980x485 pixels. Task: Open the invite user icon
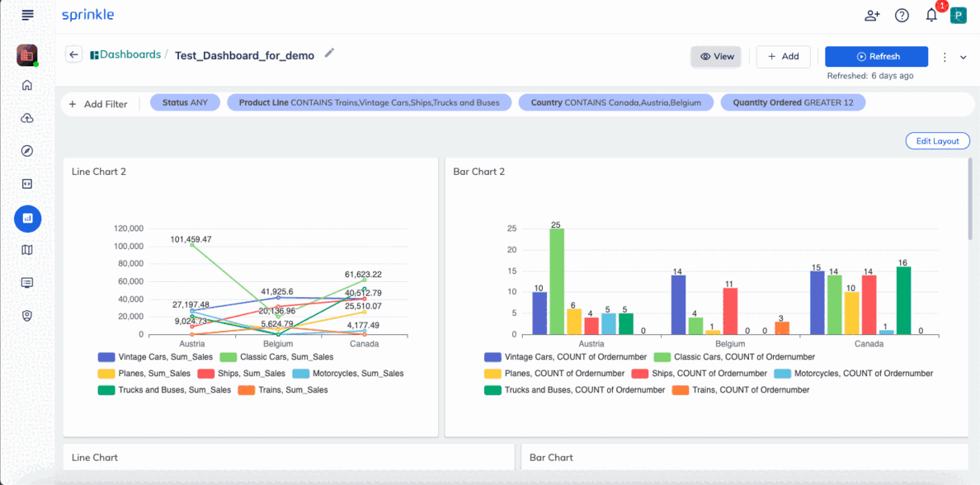point(872,16)
